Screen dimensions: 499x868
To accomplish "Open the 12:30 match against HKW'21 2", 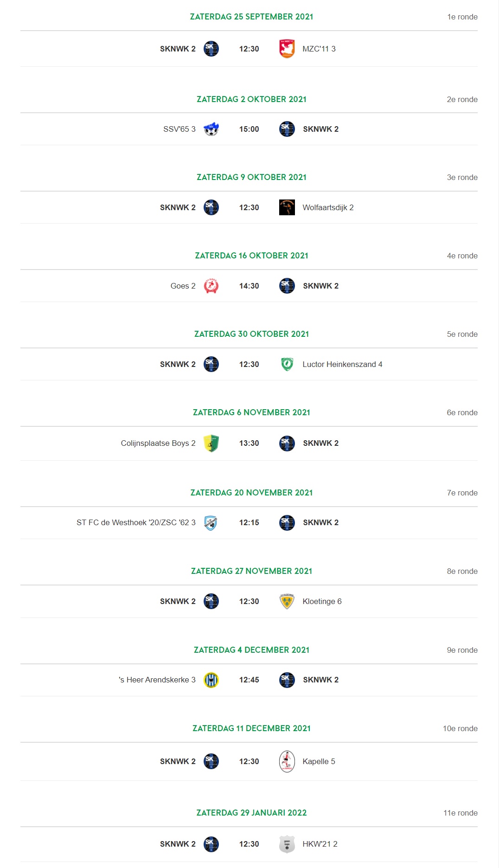I will click(x=249, y=844).
